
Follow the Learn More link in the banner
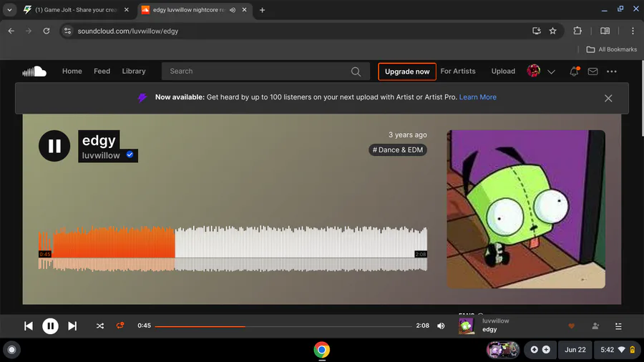[478, 97]
